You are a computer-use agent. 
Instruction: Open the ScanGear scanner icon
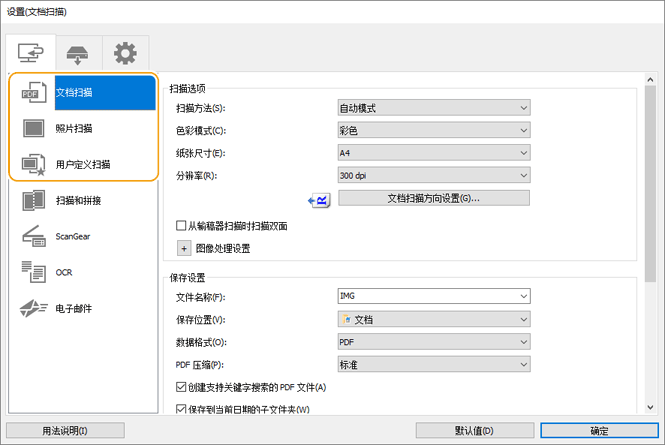34,236
